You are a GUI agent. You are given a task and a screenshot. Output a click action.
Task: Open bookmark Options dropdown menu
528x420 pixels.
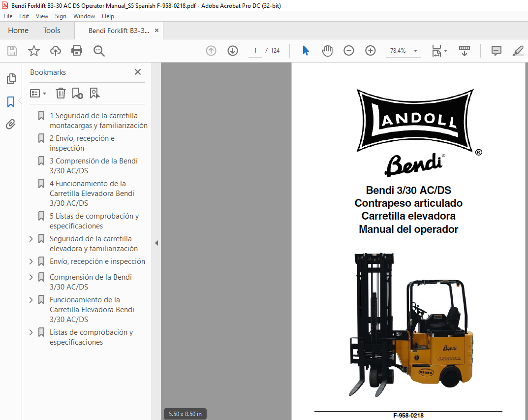pos(38,93)
